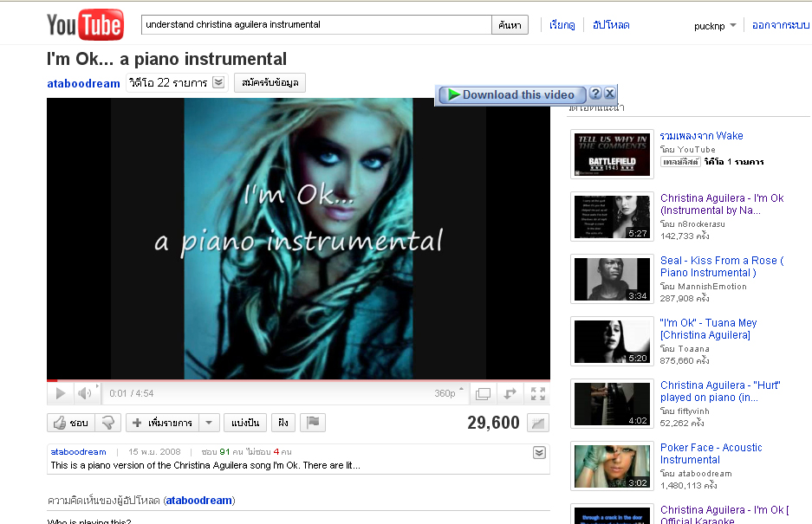The width and height of the screenshot is (812, 524).
Task: Open the video statistics chart icon
Action: point(538,423)
